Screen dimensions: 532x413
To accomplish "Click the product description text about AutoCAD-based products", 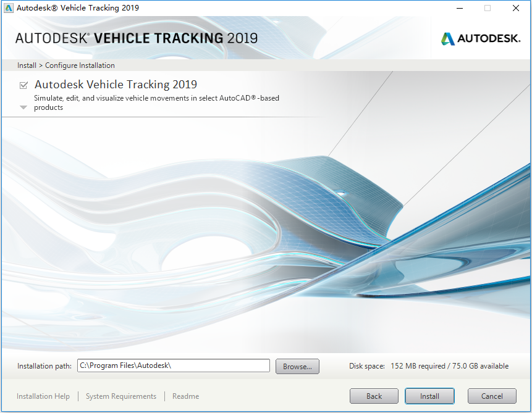I will click(156, 102).
